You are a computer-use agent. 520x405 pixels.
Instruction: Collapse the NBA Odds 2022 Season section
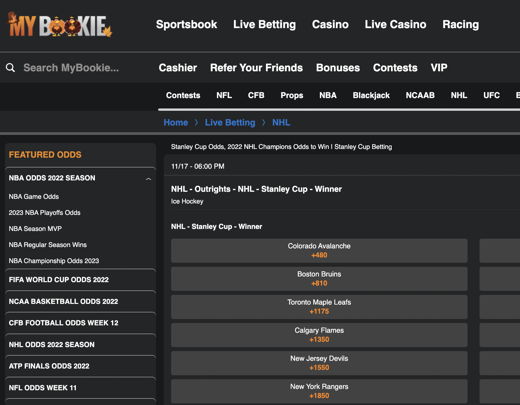(x=148, y=179)
